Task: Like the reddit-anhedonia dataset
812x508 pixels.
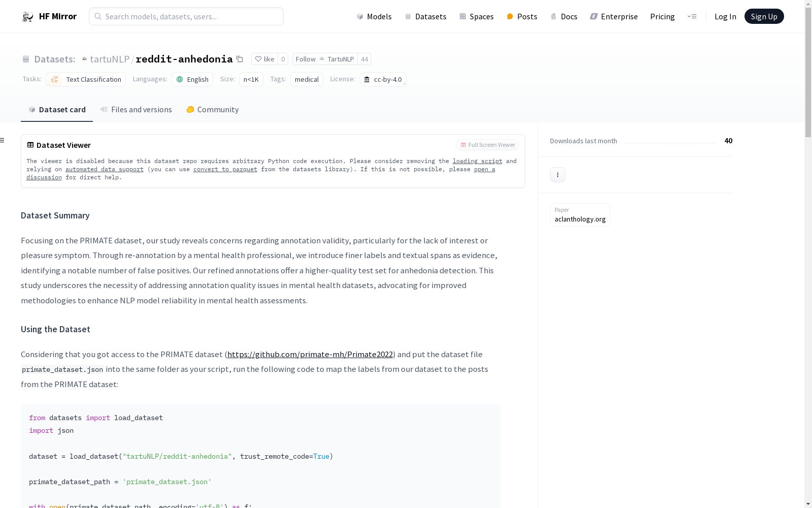Action: click(264, 59)
